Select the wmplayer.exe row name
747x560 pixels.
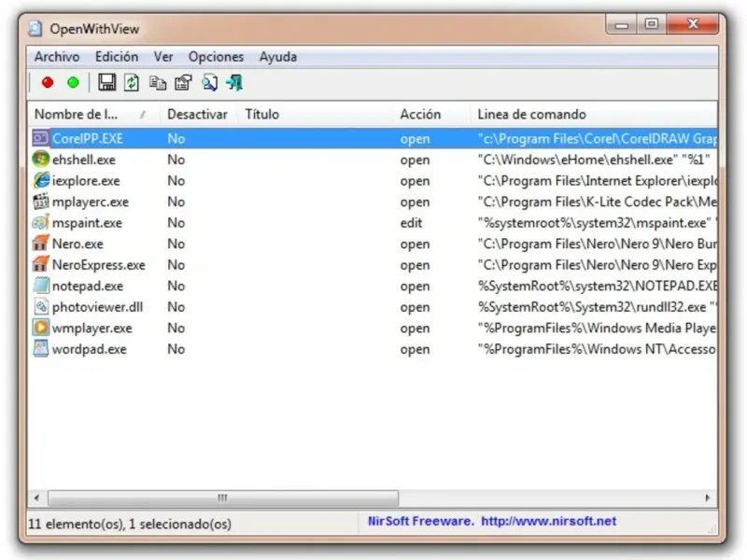coord(92,329)
